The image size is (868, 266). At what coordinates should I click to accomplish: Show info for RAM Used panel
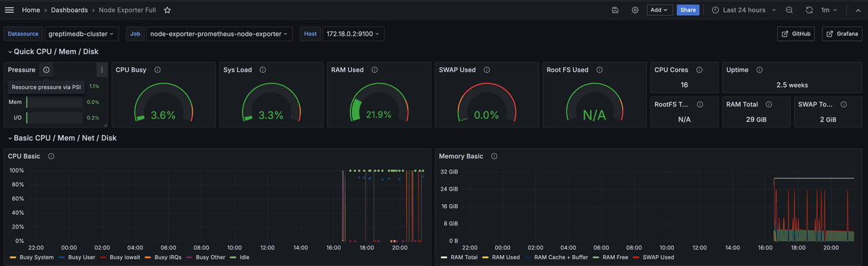(374, 70)
